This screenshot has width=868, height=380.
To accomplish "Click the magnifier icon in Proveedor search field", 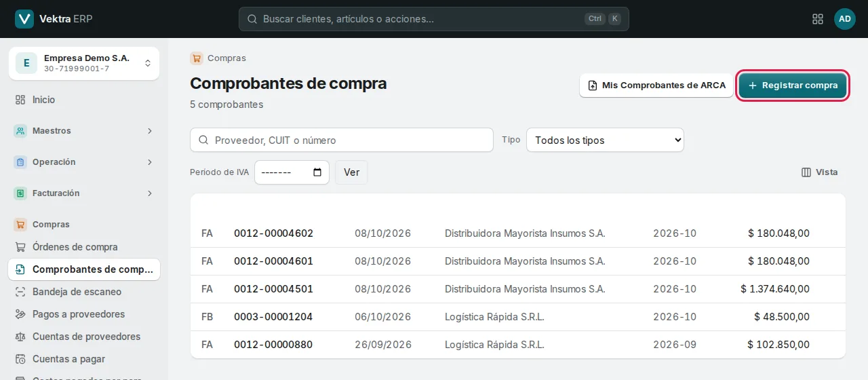I will 203,140.
